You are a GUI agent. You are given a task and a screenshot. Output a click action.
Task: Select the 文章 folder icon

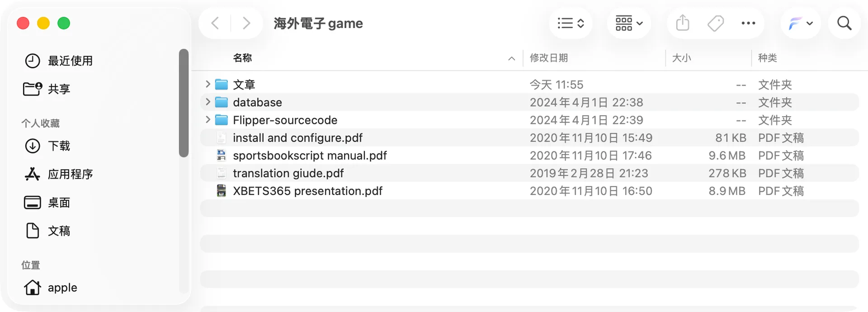[x=222, y=85]
